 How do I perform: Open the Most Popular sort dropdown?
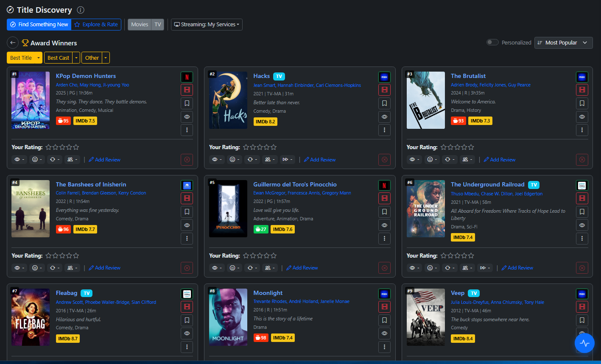tap(564, 43)
